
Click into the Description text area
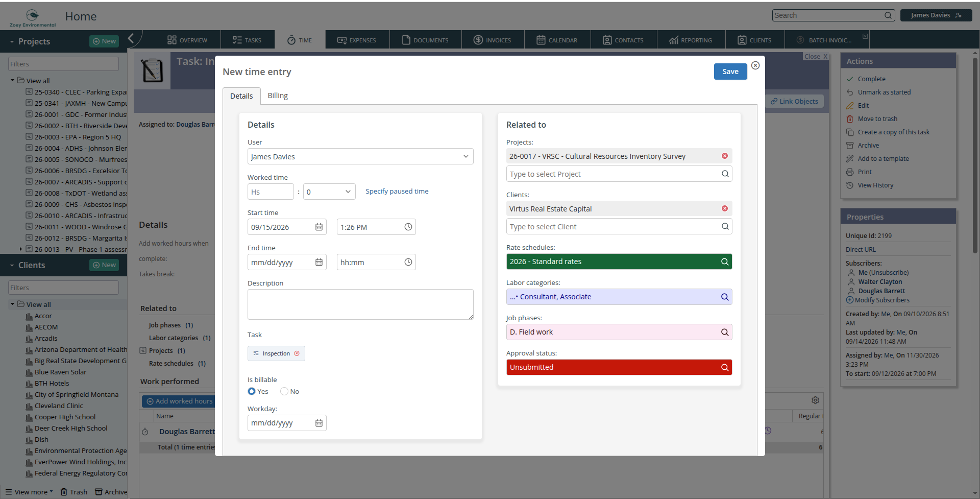pyautogui.click(x=360, y=305)
